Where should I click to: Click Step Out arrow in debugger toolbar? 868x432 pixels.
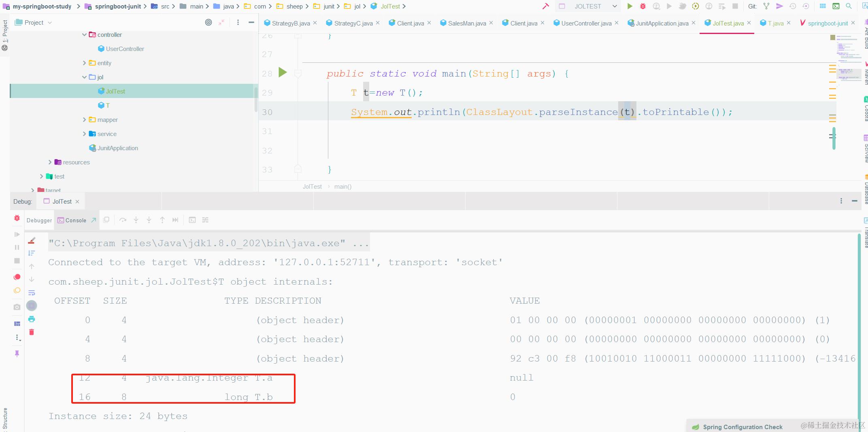162,220
